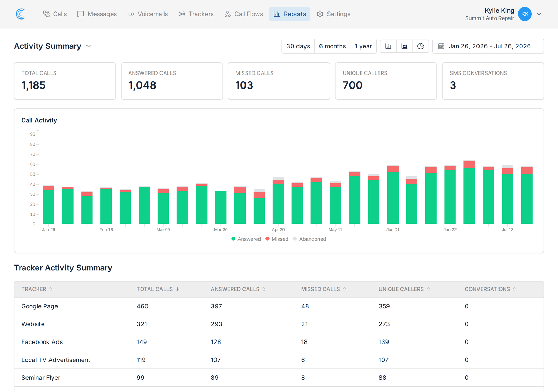Sort table by Unique Callers column
The width and height of the screenshot is (558, 392).
tap(405, 289)
